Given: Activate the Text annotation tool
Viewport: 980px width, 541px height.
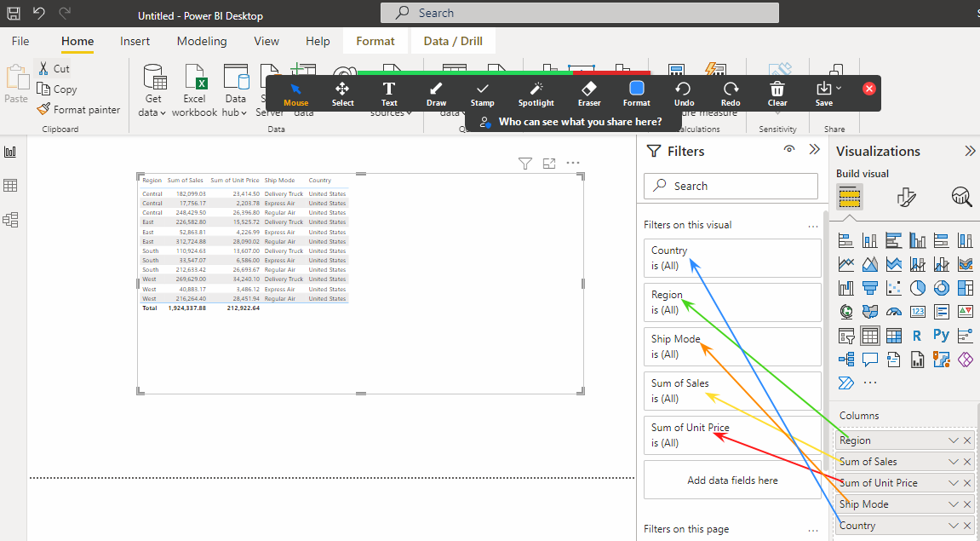Looking at the screenshot, I should (389, 93).
